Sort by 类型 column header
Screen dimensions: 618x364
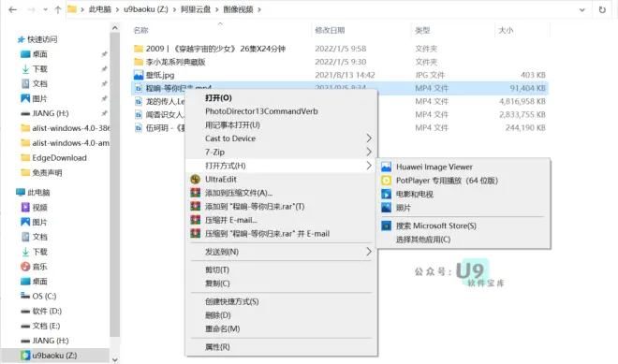422,30
